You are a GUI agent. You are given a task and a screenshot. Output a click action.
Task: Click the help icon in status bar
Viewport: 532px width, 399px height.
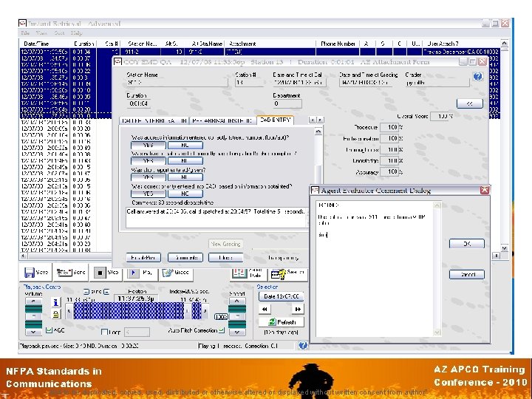click(x=303, y=345)
